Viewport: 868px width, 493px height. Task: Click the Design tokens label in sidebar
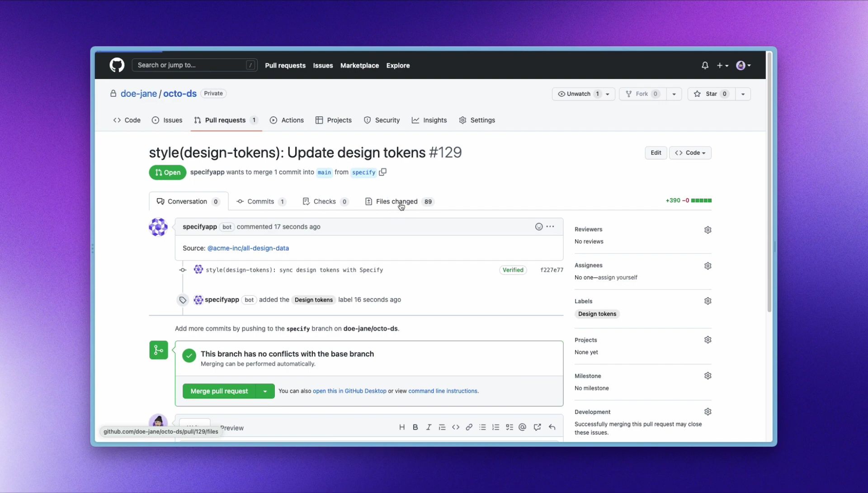(x=597, y=314)
